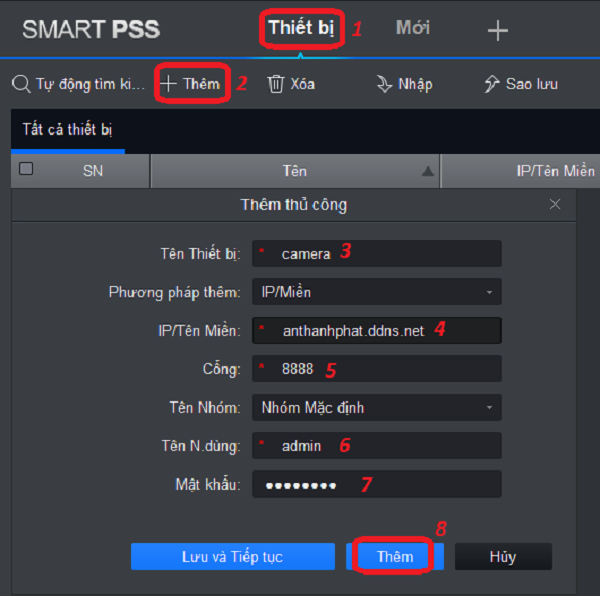This screenshot has height=596, width=600.
Task: Click the Lưu và Tiếp tục button
Action: point(233,557)
